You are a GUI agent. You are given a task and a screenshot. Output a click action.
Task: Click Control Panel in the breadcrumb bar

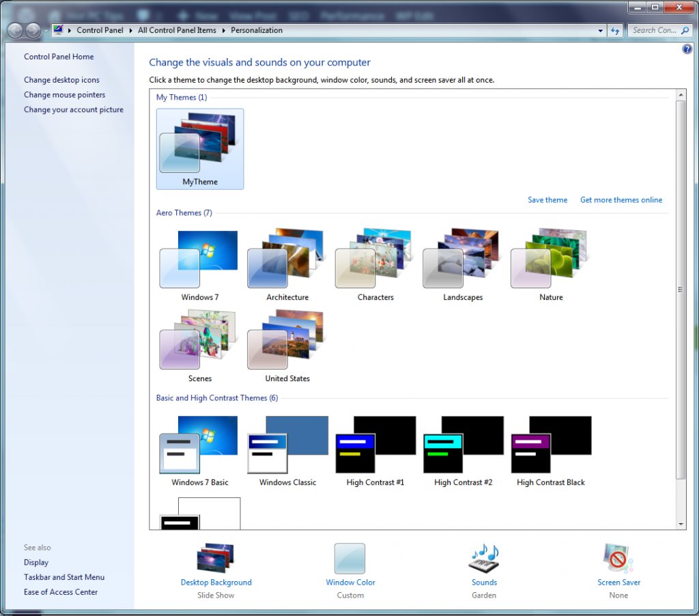pyautogui.click(x=100, y=30)
